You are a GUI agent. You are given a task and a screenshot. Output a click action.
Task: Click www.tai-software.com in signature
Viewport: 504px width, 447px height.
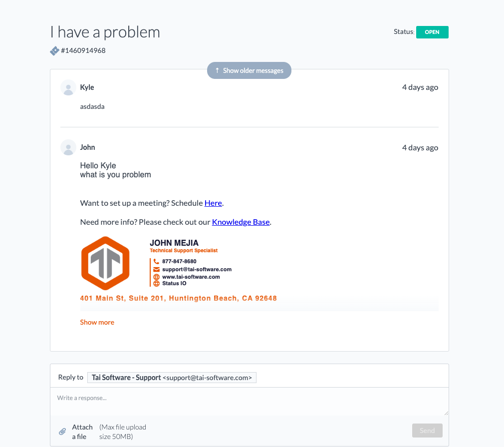coord(191,277)
